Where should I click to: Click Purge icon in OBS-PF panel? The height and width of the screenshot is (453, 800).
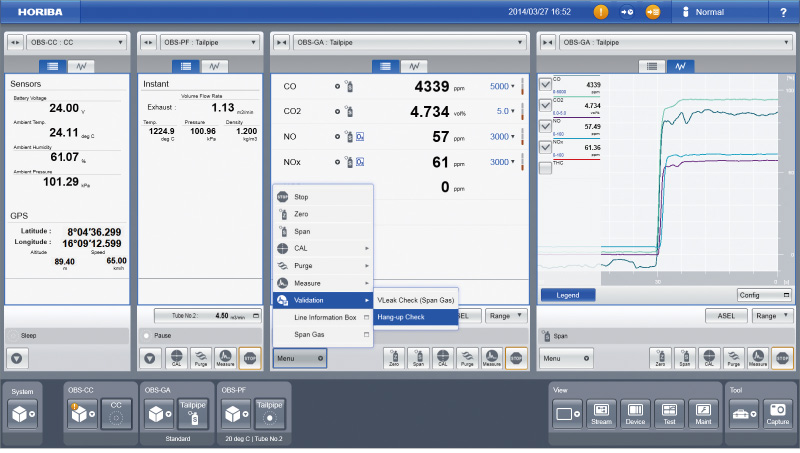click(199, 357)
